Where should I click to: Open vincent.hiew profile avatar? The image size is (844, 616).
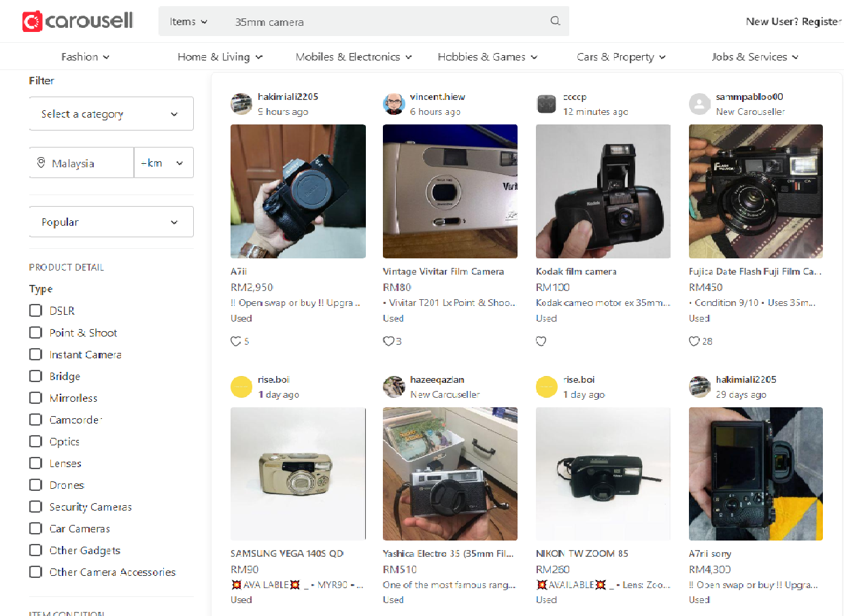click(x=394, y=104)
